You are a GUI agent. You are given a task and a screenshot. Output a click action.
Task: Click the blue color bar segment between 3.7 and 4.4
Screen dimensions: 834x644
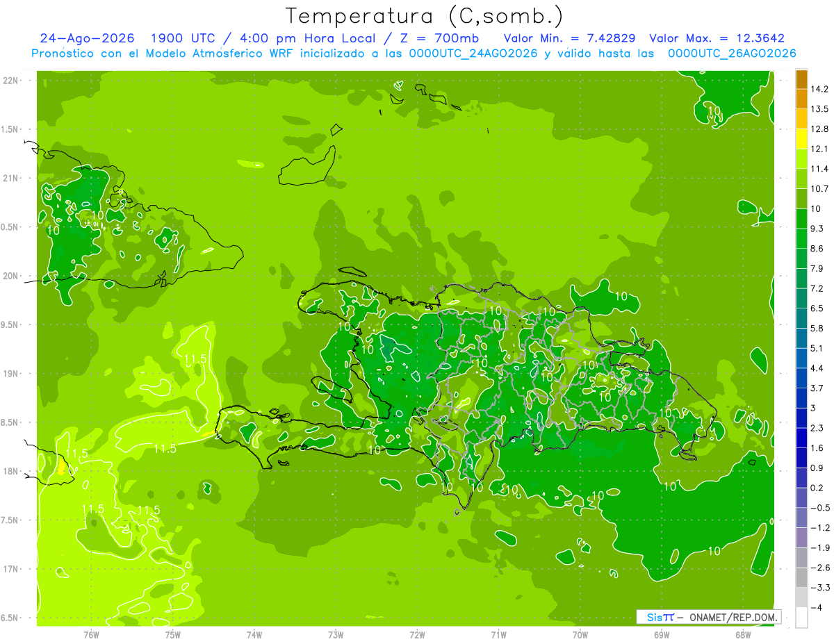tap(801, 378)
